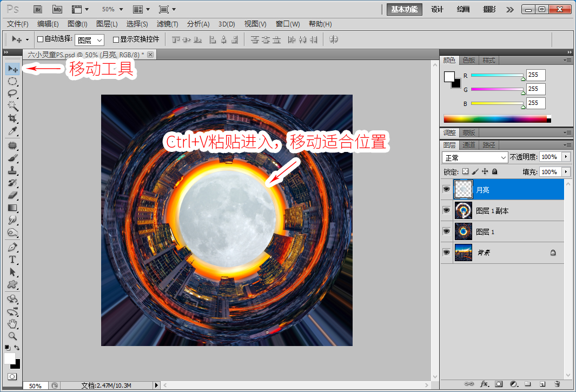Launch Adobe Bridge from top bar

click(38, 10)
